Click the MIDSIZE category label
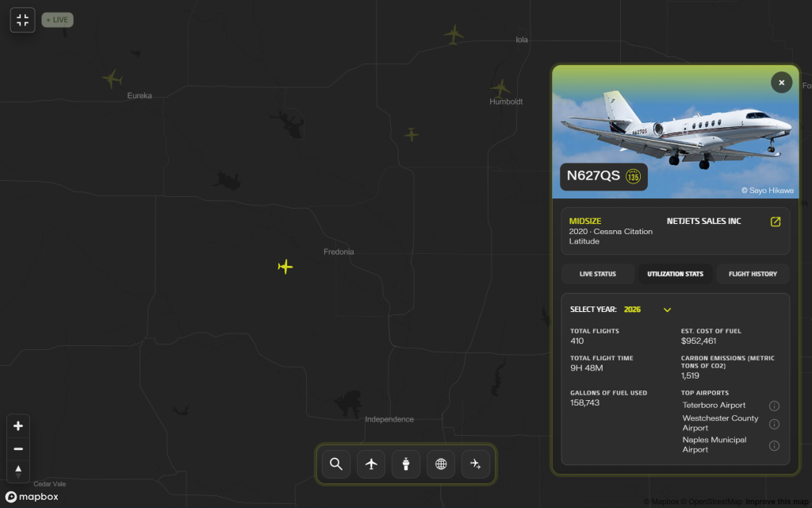812x508 pixels. pyautogui.click(x=584, y=221)
